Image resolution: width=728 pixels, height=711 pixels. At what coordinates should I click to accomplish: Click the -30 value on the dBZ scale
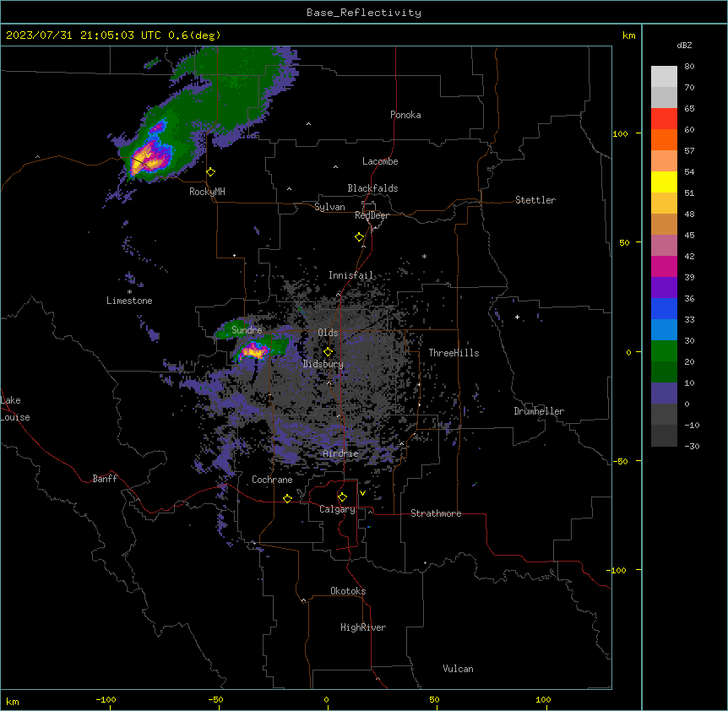(692, 446)
